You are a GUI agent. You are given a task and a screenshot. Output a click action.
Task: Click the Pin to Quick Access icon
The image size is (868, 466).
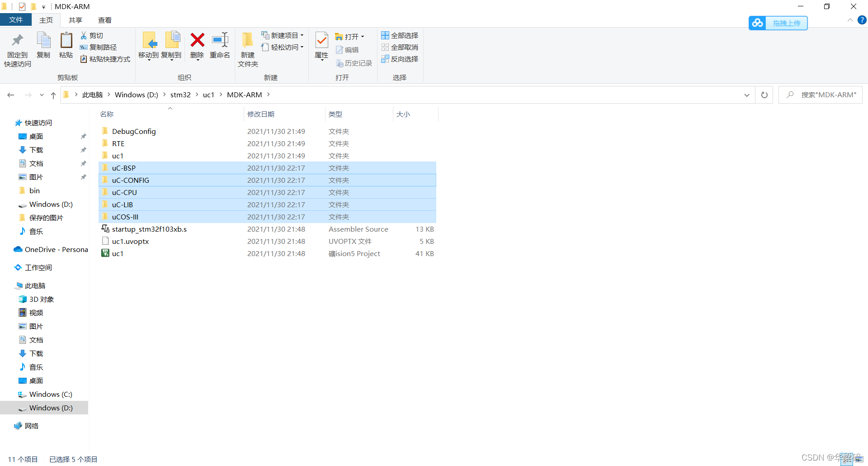point(18,41)
